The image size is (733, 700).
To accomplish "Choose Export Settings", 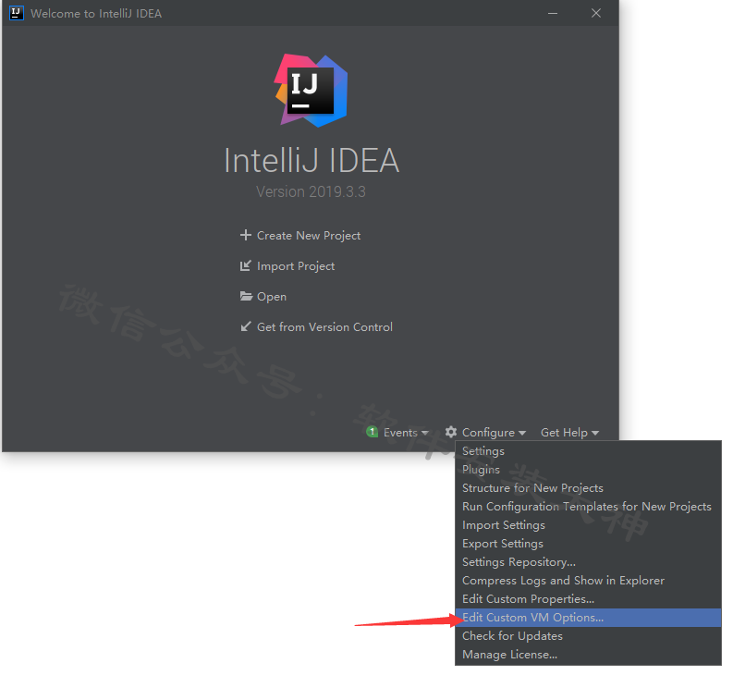I will click(x=588, y=544).
